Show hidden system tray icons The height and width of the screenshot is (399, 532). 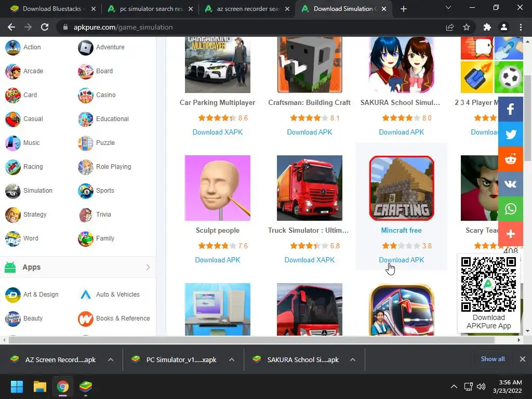(x=454, y=387)
